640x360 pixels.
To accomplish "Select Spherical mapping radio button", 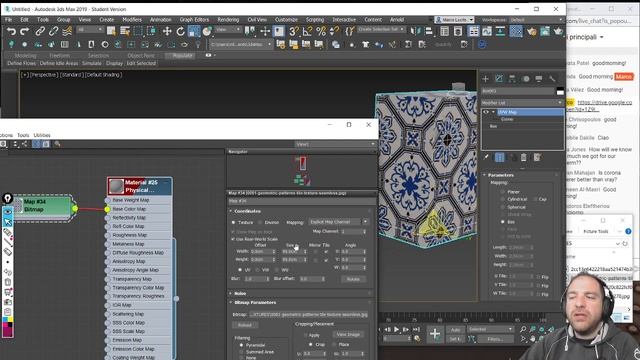I will click(x=502, y=207).
